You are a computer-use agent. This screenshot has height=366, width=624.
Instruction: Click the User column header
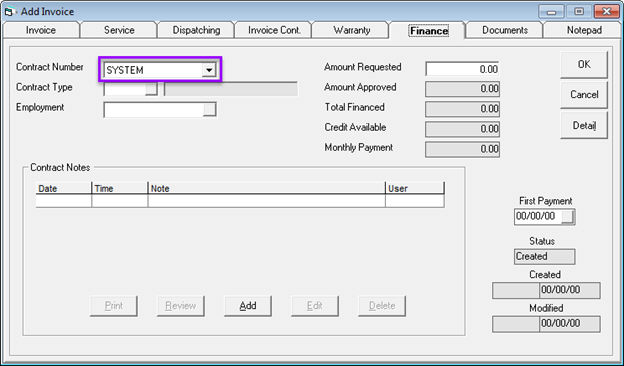(x=415, y=189)
